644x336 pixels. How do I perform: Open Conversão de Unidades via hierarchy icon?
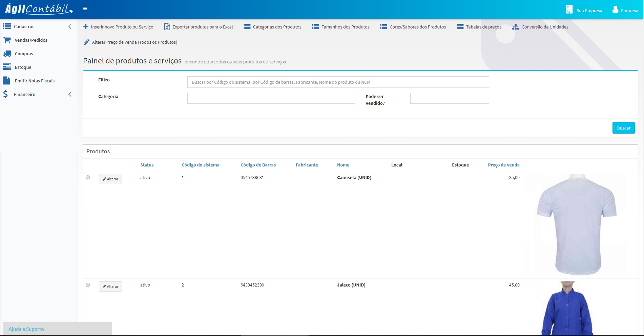coord(515,27)
